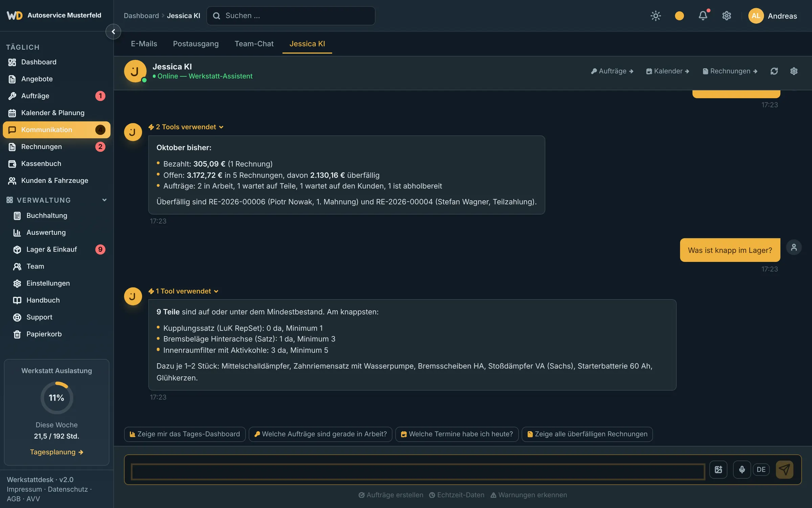Screen dimensions: 812x508
Task: Click 'Zeige alle überfälligen Rechnungen' suggestion
Action: [x=587, y=434]
